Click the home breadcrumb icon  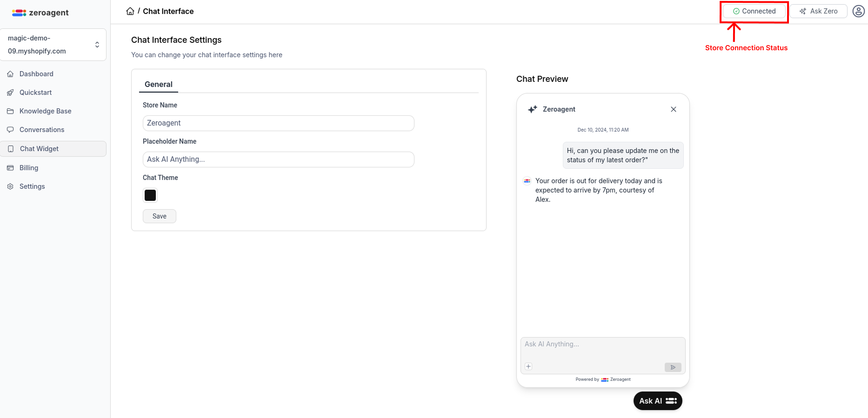[130, 11]
